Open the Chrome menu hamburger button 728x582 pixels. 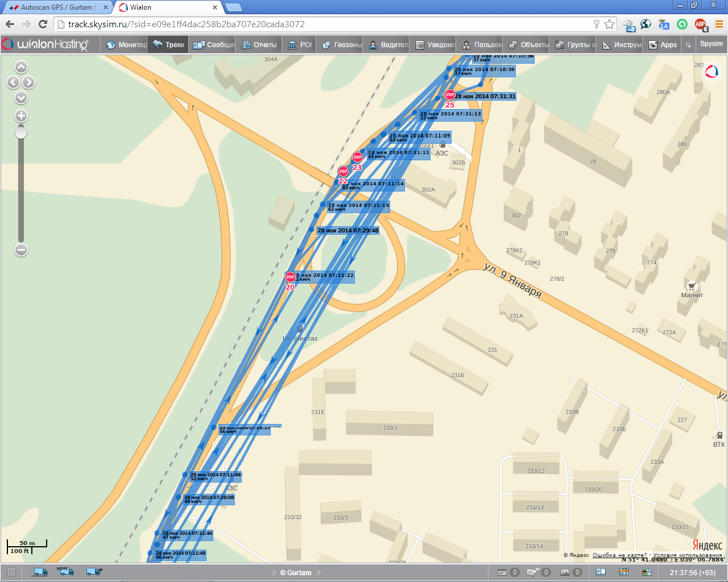point(718,24)
